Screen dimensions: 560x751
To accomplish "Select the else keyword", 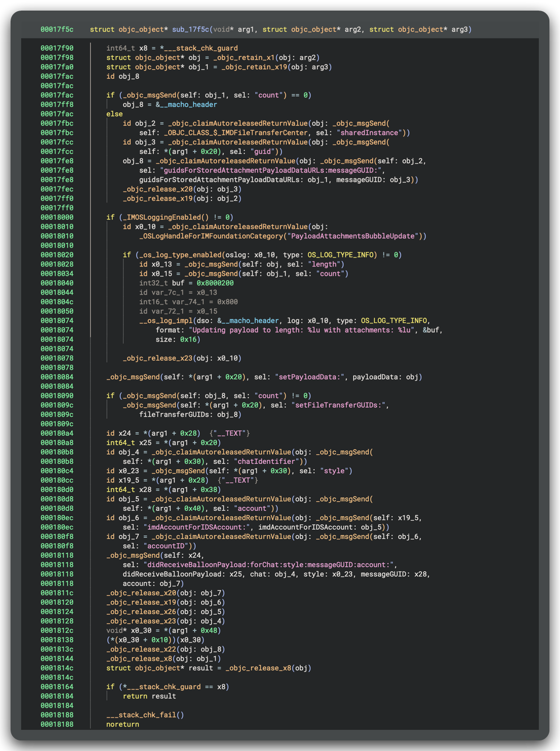I will click(x=114, y=114).
